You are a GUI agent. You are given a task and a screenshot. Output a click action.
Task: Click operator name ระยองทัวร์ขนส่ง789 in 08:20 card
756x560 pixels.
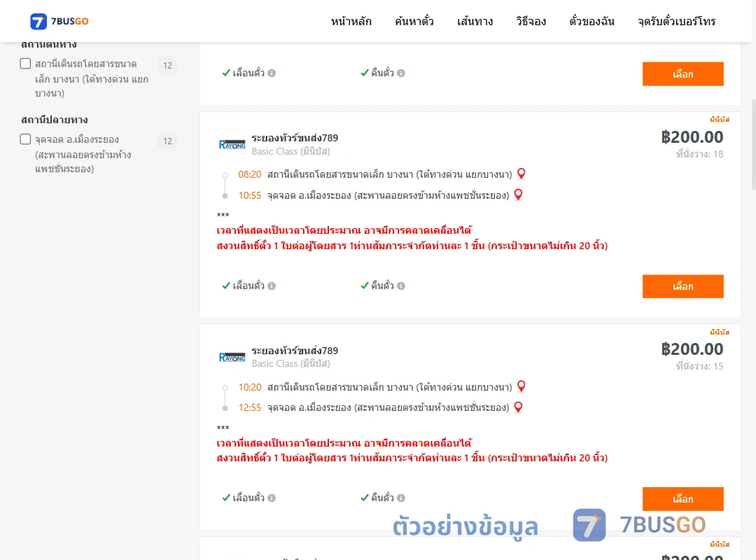click(295, 138)
